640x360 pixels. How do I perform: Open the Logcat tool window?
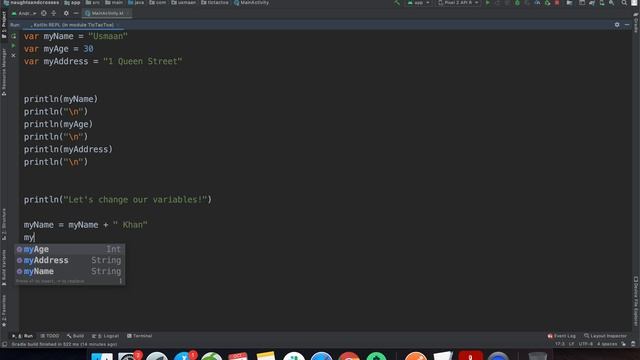[x=105, y=336]
